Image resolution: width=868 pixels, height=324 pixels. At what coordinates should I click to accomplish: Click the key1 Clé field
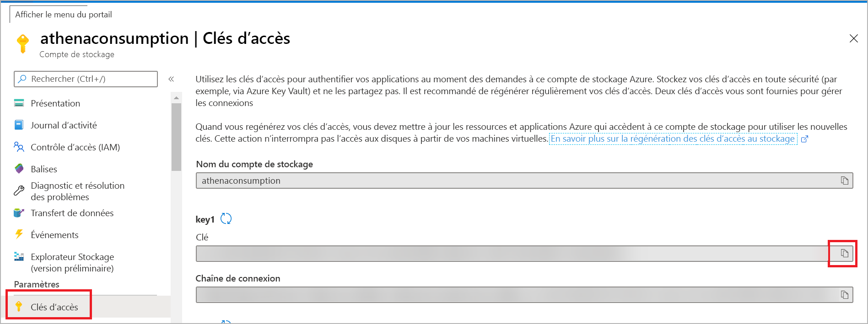click(x=524, y=254)
